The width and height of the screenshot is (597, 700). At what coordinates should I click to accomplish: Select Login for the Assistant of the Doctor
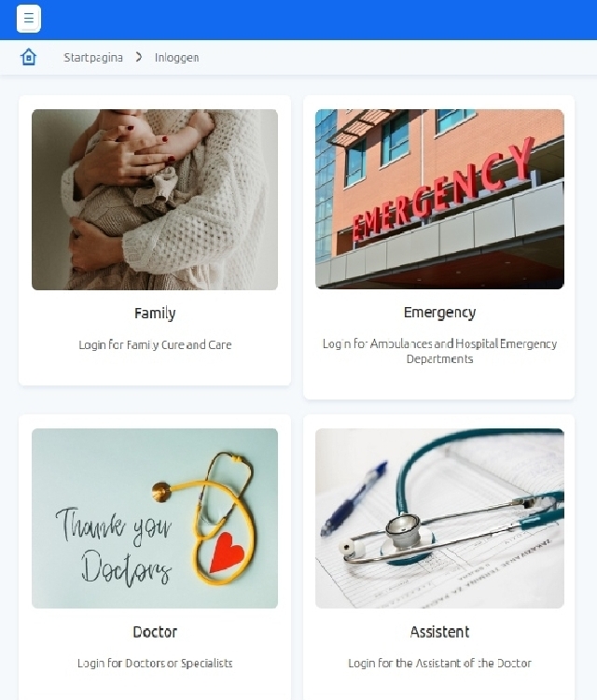[439, 663]
